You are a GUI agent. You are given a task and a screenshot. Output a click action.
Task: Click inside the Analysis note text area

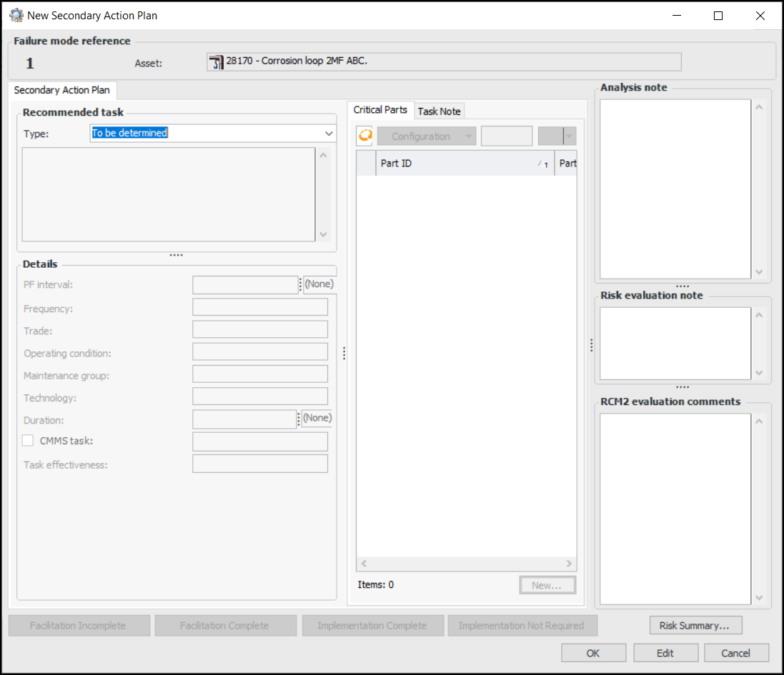point(675,189)
